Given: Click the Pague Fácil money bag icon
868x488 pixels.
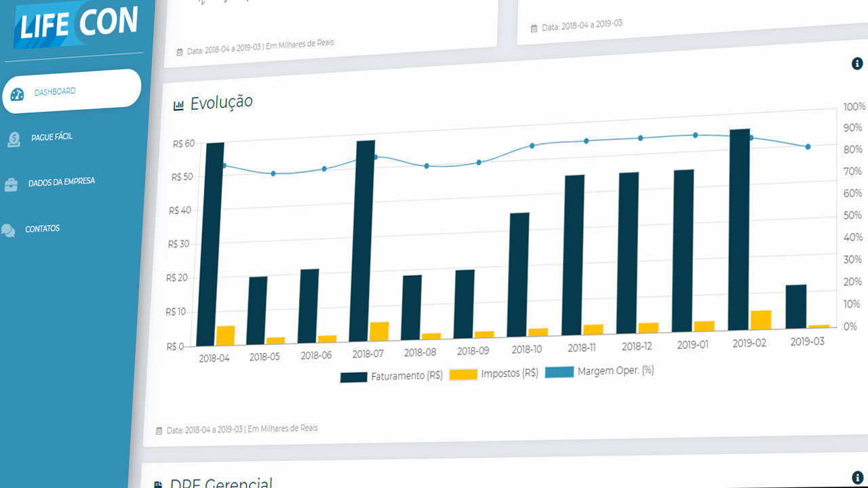Looking at the screenshot, I should pos(14,140).
